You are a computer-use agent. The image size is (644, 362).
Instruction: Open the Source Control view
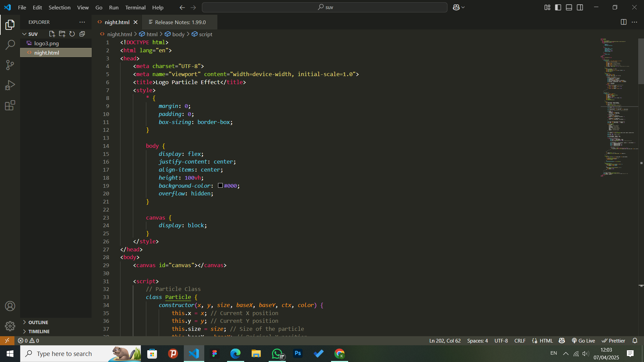pos(10,65)
